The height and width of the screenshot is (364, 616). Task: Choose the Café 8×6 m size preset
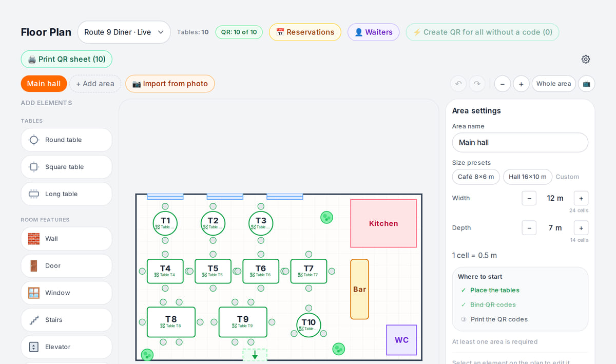(x=476, y=177)
